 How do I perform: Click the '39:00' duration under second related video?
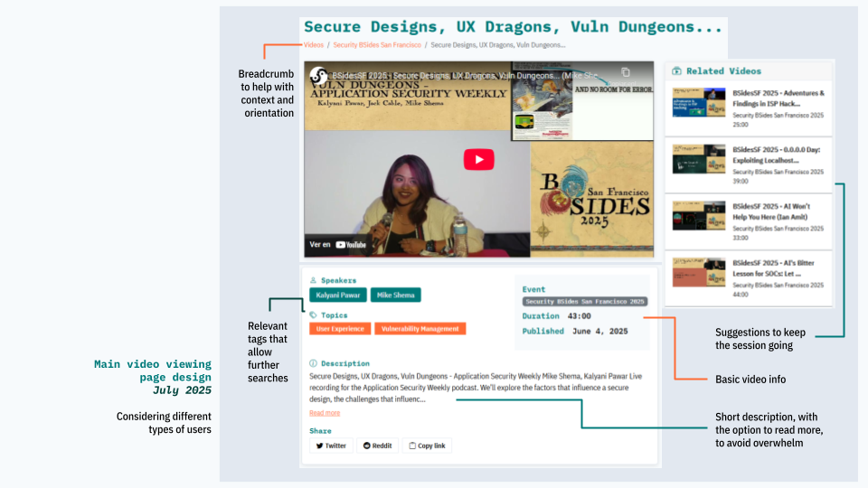(x=741, y=181)
